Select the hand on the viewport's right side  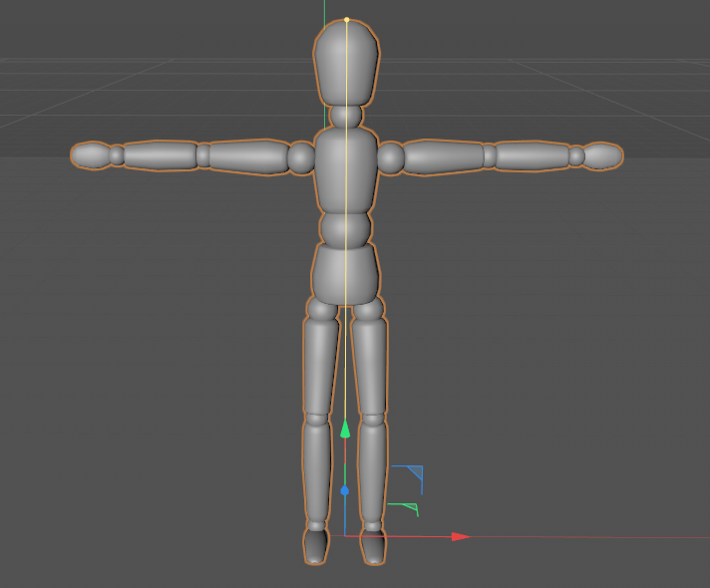pyautogui.click(x=602, y=155)
